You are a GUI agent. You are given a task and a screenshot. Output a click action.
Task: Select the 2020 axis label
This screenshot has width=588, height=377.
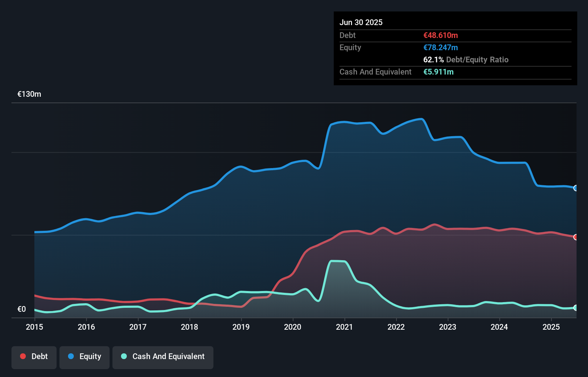[x=293, y=327]
